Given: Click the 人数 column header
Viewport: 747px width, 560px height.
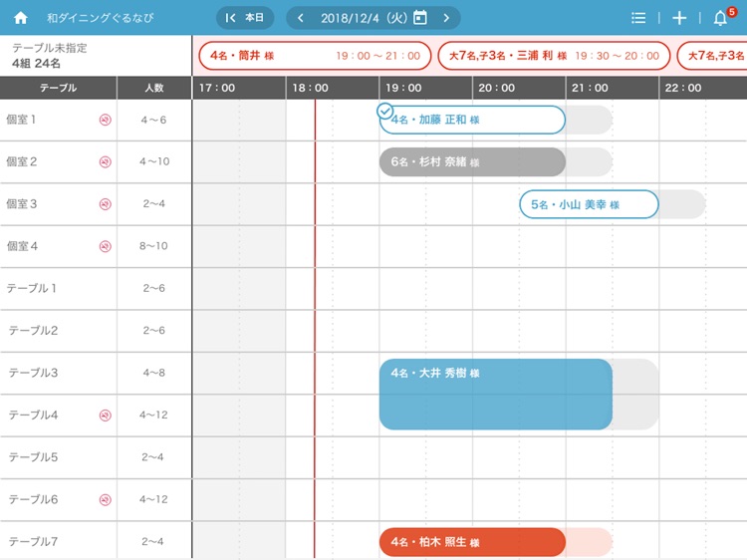Looking at the screenshot, I should coord(153,88).
